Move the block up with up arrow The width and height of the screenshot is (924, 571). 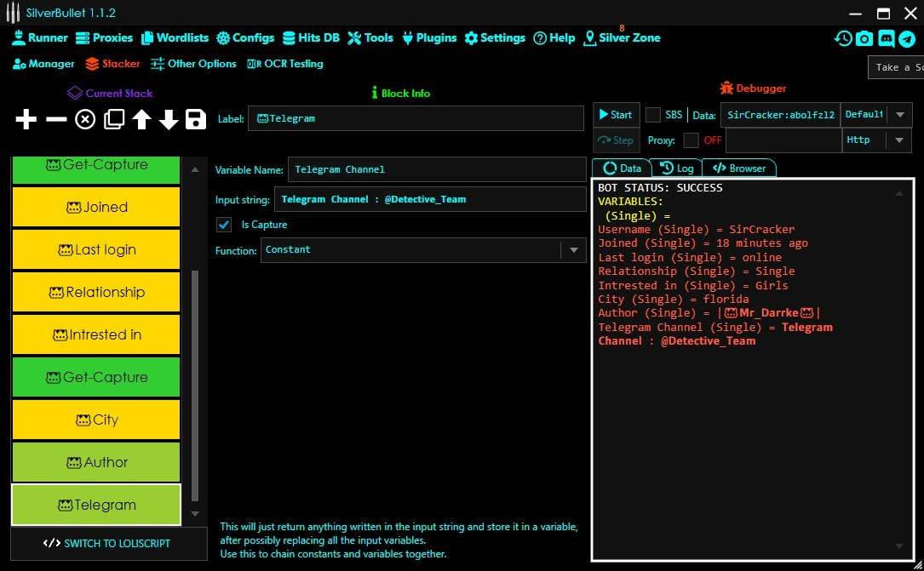pos(141,120)
